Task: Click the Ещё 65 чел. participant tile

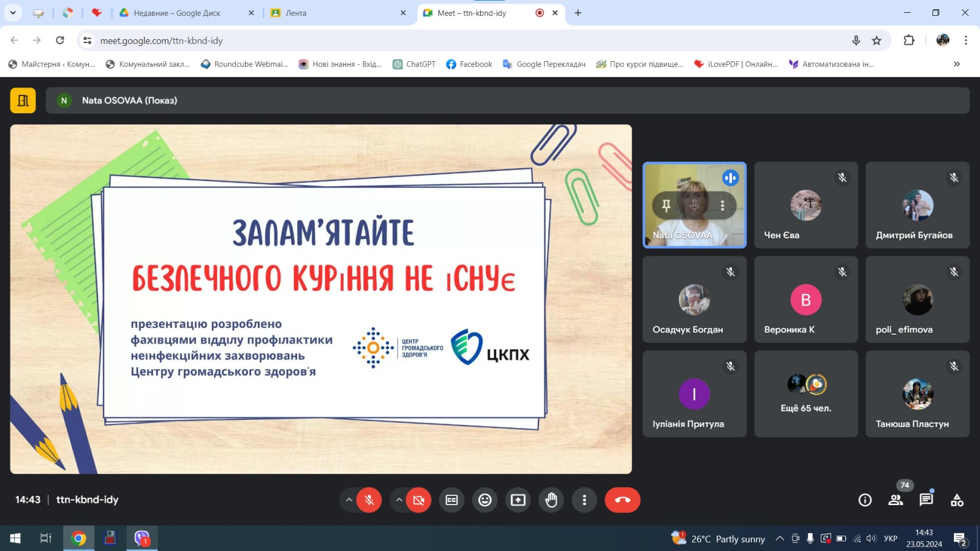Action: 805,394
